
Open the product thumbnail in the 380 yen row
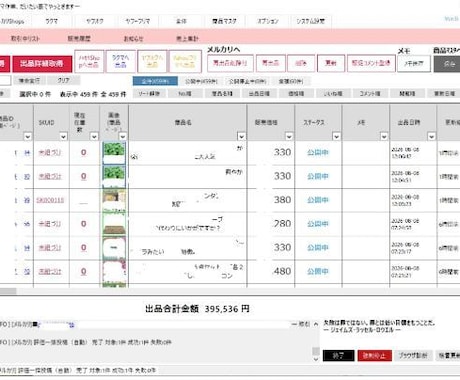click(x=114, y=201)
